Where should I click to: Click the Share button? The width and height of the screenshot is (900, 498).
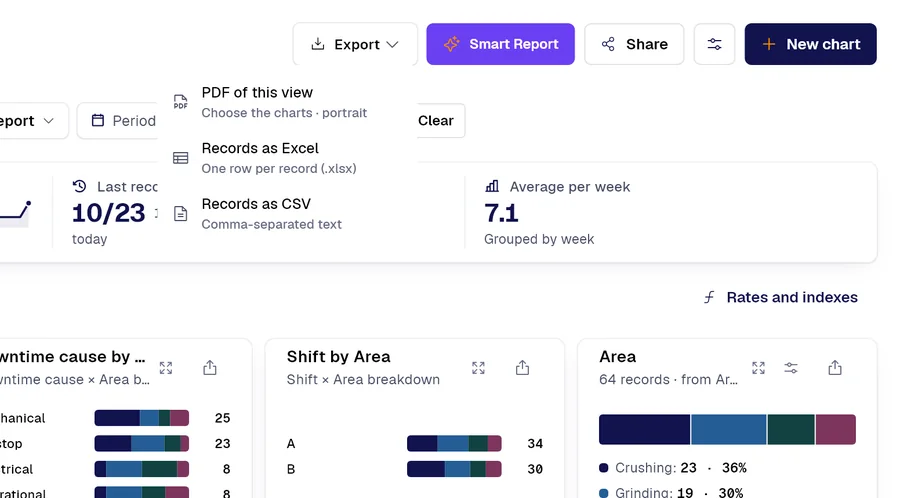pos(634,44)
